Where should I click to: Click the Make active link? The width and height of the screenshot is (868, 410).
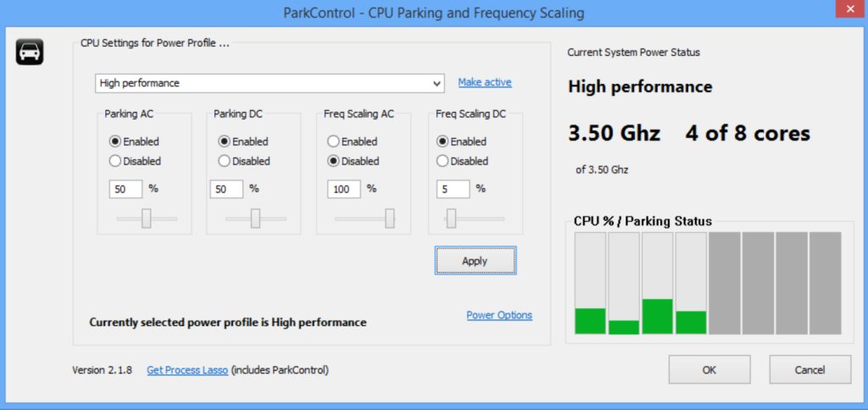point(484,82)
